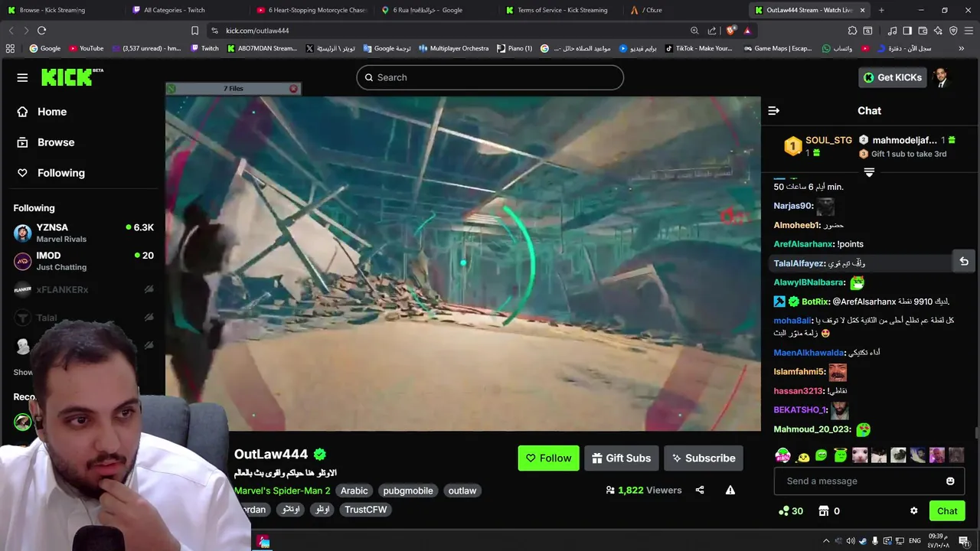Open Following in sidebar
The height and width of the screenshot is (551, 980).
(51, 173)
